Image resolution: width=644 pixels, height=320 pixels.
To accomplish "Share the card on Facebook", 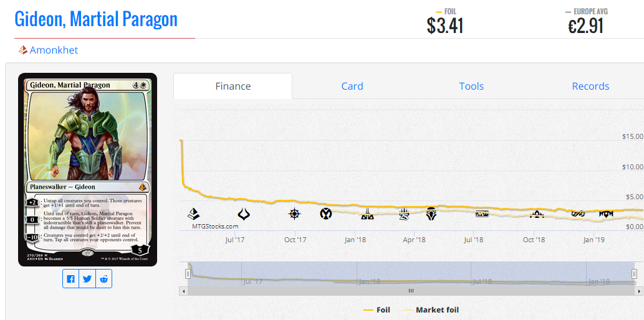I will [x=70, y=279].
